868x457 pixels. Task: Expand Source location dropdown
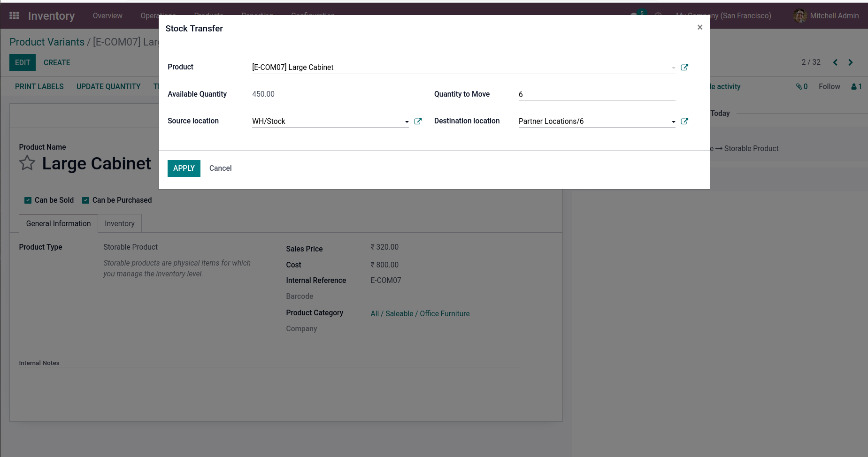(x=407, y=122)
